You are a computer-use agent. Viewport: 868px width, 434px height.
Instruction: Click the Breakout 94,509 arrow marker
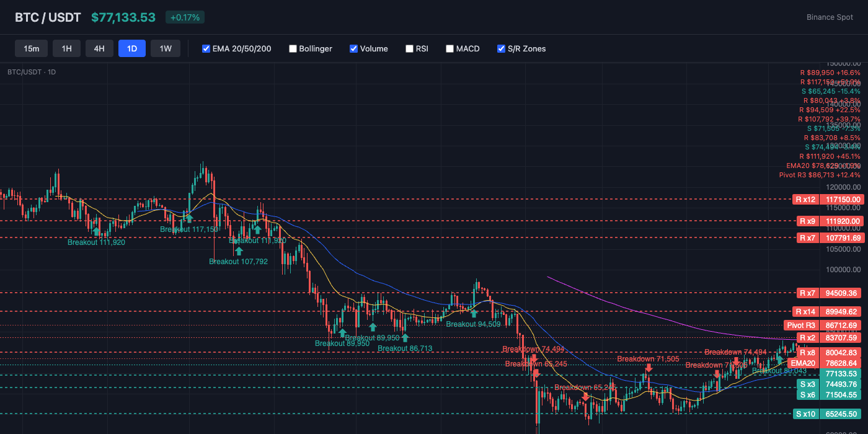(x=474, y=313)
